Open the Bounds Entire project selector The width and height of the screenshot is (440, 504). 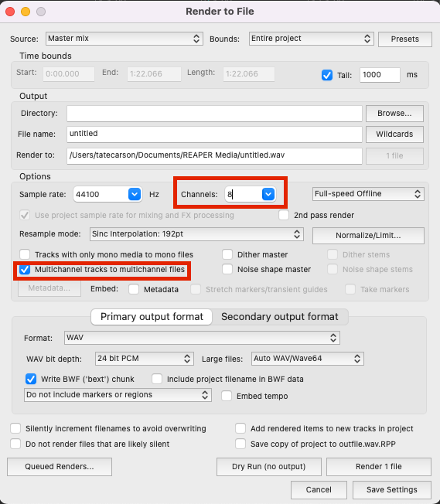click(x=311, y=39)
